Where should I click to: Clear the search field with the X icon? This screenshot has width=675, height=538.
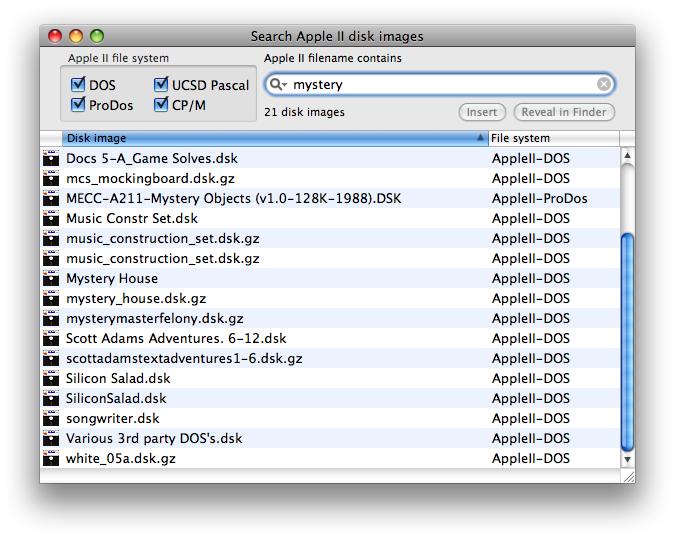(x=604, y=85)
